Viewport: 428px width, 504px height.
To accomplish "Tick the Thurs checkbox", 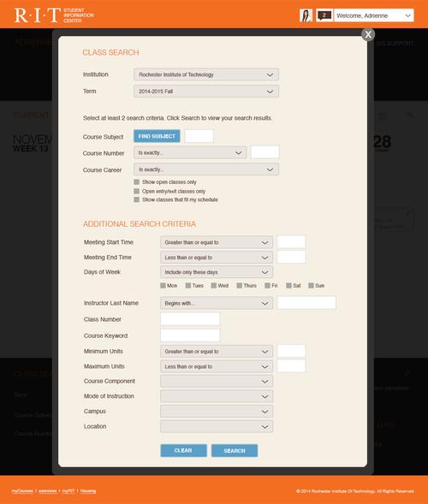I will point(239,286).
